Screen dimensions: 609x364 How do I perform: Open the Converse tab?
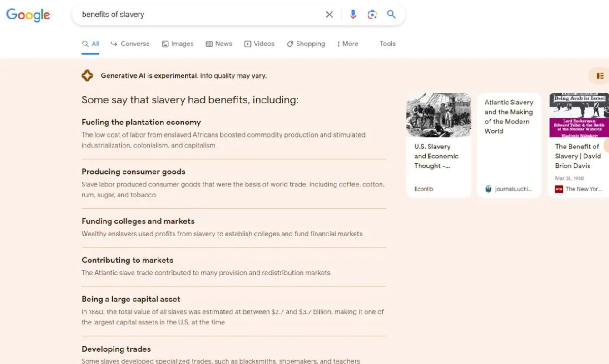(130, 44)
